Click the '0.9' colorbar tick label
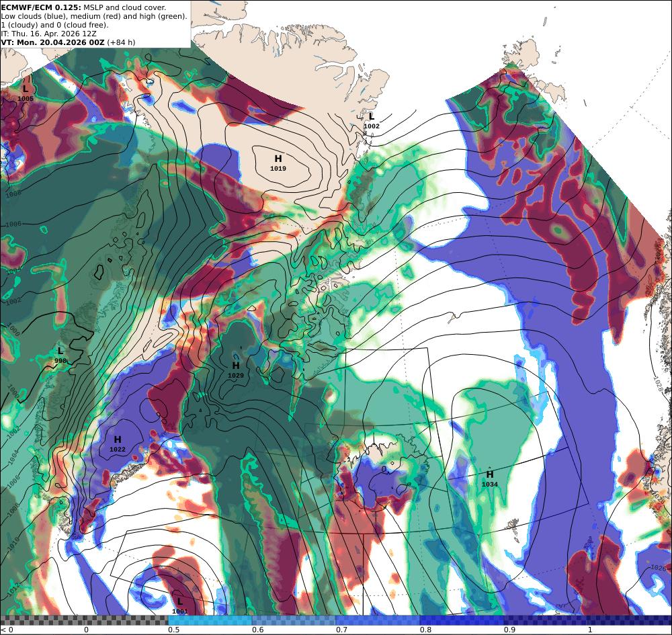This screenshot has height=635, width=672. click(509, 630)
